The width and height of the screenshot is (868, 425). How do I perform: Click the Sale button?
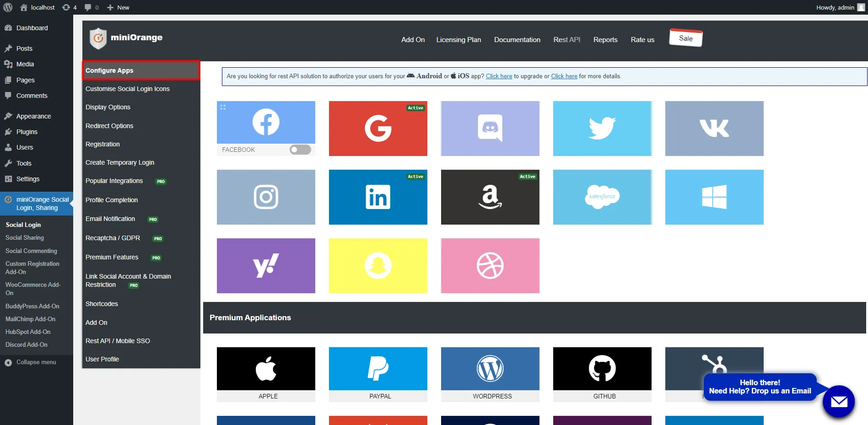coord(685,38)
